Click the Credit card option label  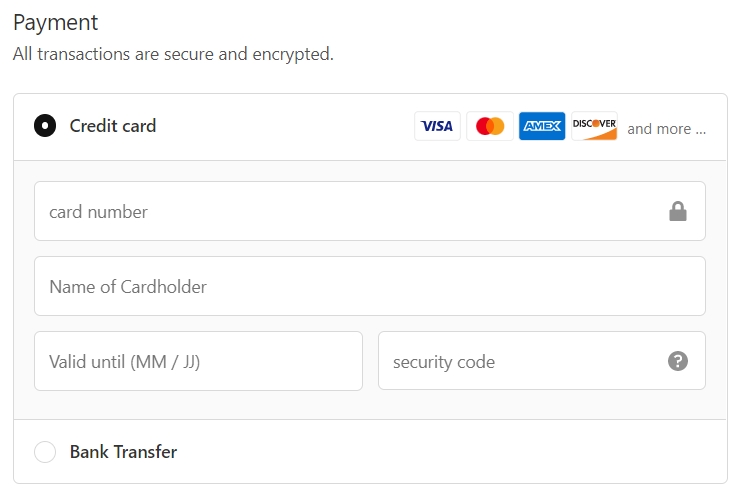(x=113, y=126)
